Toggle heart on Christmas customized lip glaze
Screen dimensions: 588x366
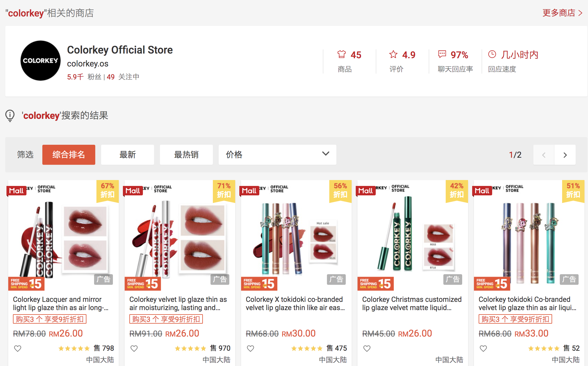pyautogui.click(x=367, y=348)
